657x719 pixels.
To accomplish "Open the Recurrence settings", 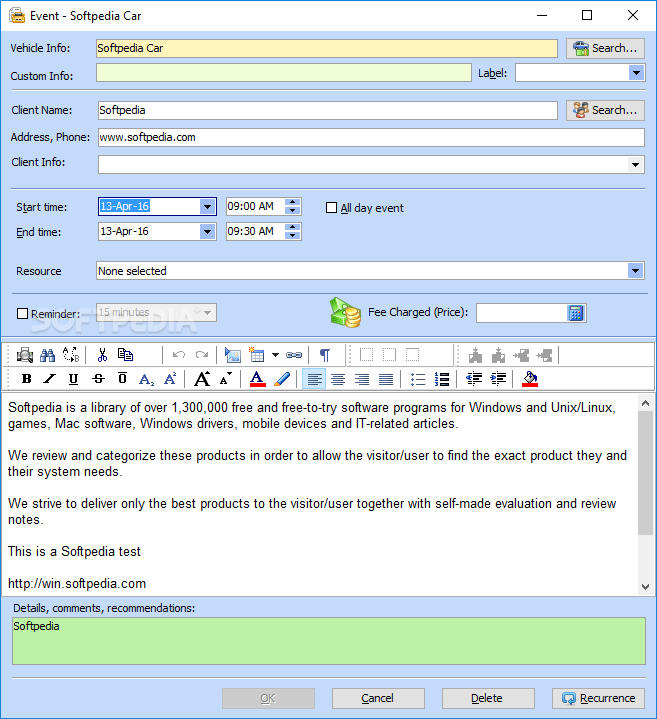I will [598, 698].
